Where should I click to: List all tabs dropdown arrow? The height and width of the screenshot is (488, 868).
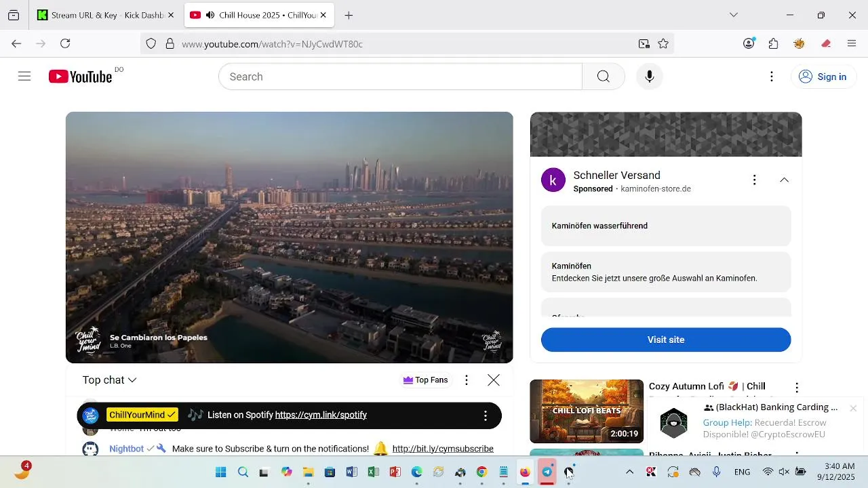733,15
